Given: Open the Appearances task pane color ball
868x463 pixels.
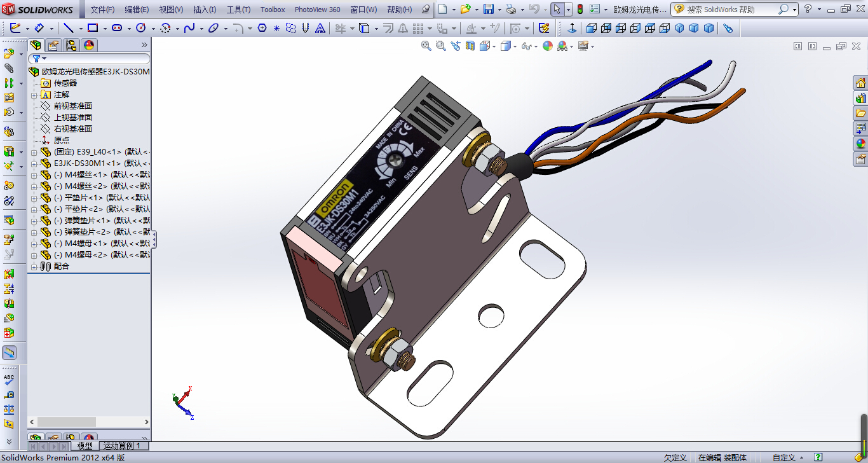Looking at the screenshot, I should click(x=860, y=144).
